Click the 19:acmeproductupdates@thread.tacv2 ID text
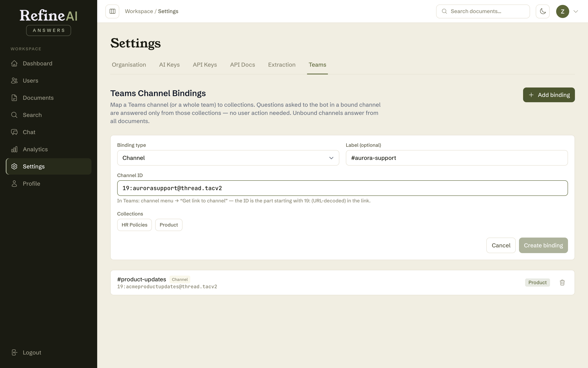Image resolution: width=588 pixels, height=368 pixels. (x=167, y=287)
